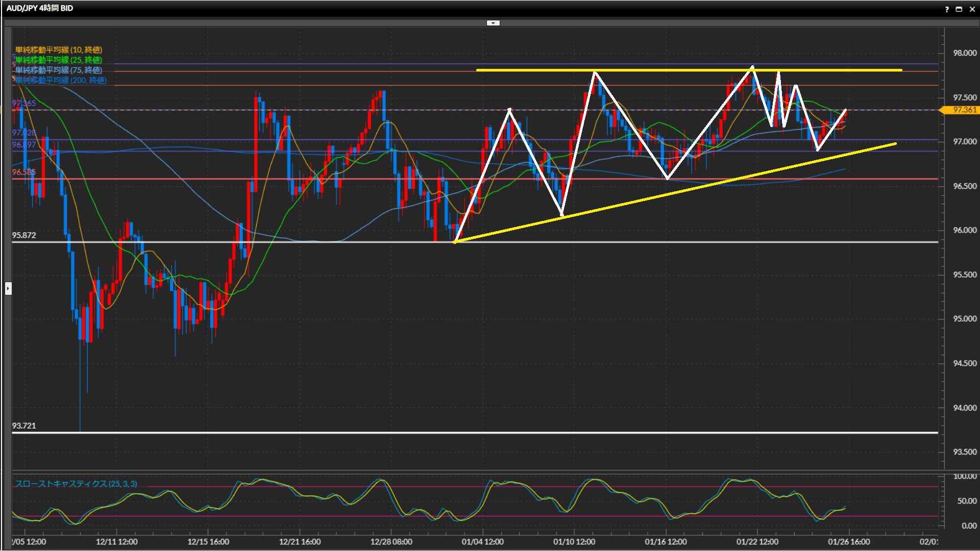Viewport: 980px width, 551px height.
Task: Click the 01/22 12:00 time axis label
Action: [x=757, y=541]
